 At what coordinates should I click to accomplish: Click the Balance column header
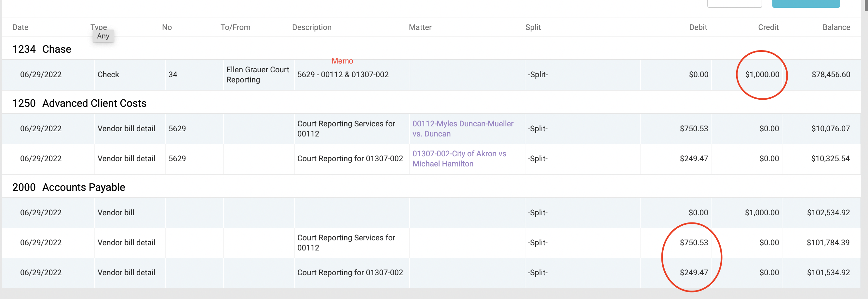point(836,27)
